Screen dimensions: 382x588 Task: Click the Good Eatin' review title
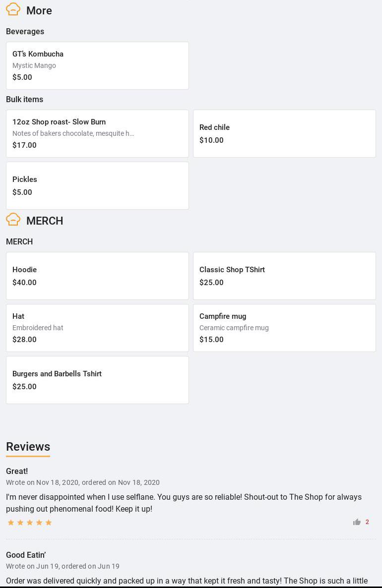pos(26,555)
